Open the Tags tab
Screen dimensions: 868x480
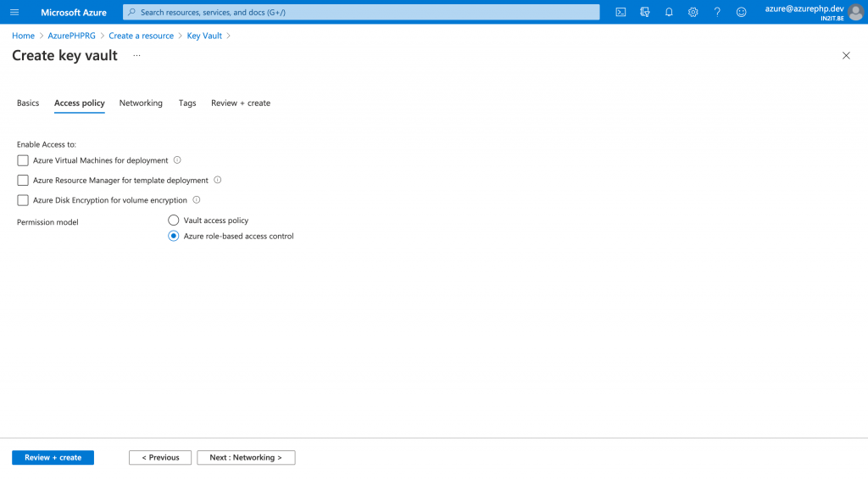tap(187, 103)
